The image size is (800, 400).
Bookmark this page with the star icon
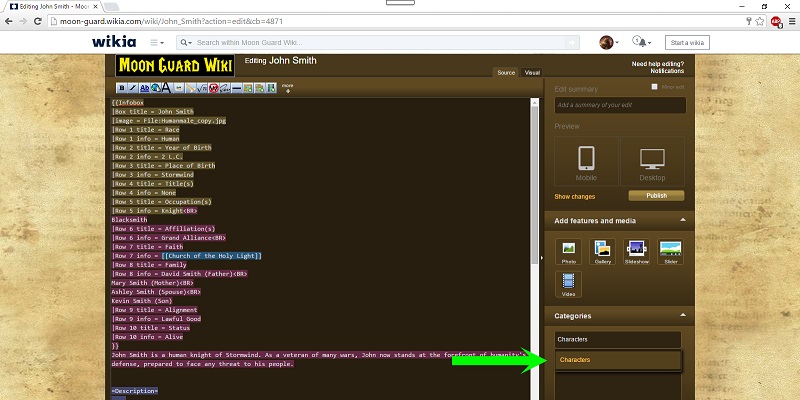(x=760, y=21)
